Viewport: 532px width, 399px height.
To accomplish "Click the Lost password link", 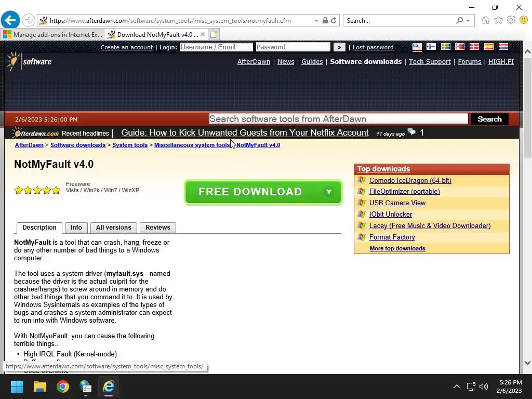I will [373, 47].
